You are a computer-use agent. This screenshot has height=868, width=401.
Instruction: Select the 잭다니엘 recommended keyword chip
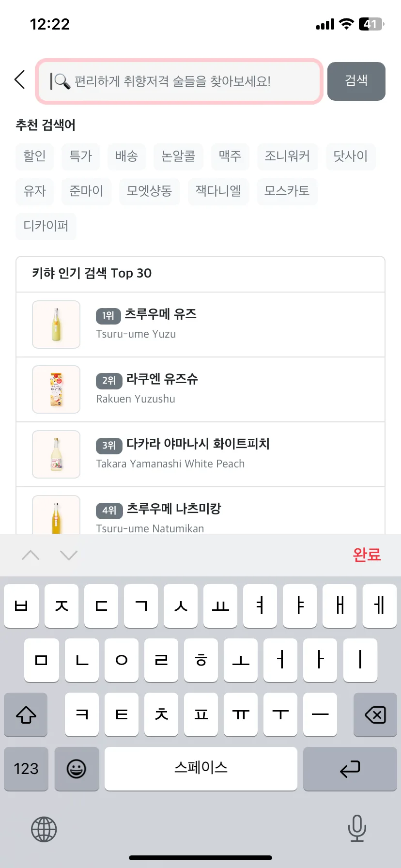coord(218,191)
